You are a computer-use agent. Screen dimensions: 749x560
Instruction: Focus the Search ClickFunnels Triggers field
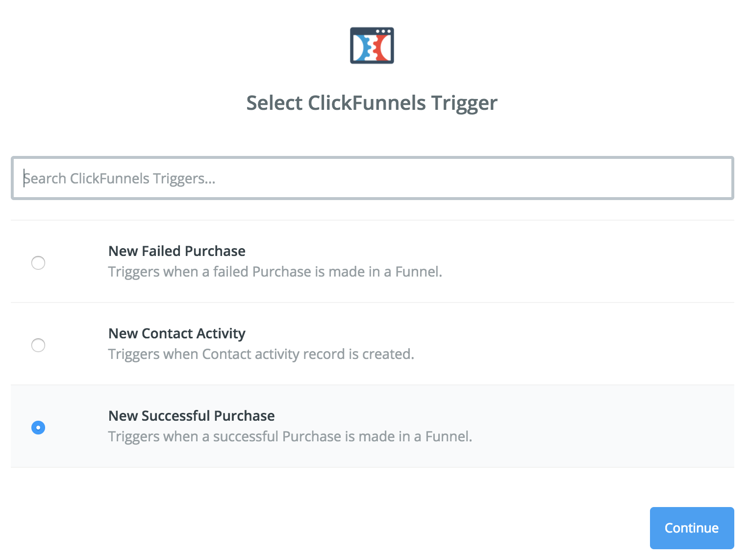point(373,178)
